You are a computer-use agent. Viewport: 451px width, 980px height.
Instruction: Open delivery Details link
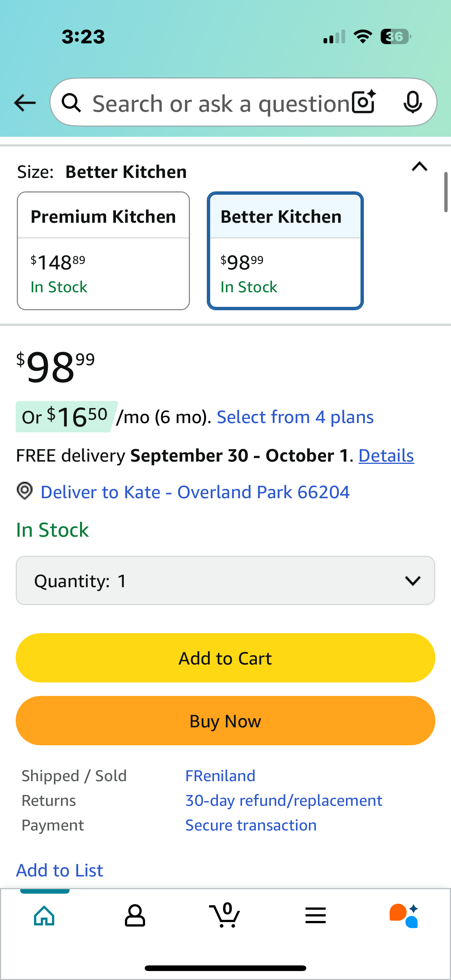click(386, 455)
